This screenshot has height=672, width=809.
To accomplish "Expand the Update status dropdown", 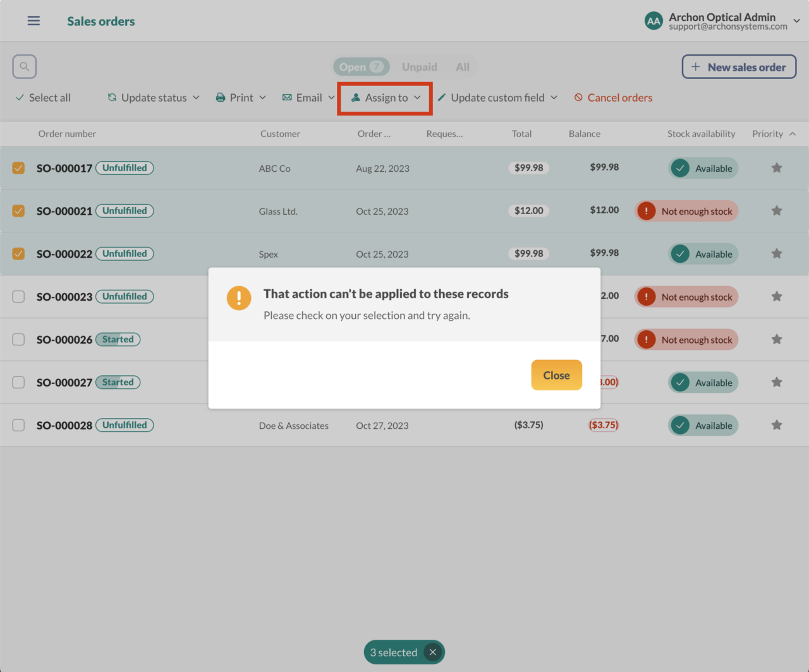I will 154,97.
